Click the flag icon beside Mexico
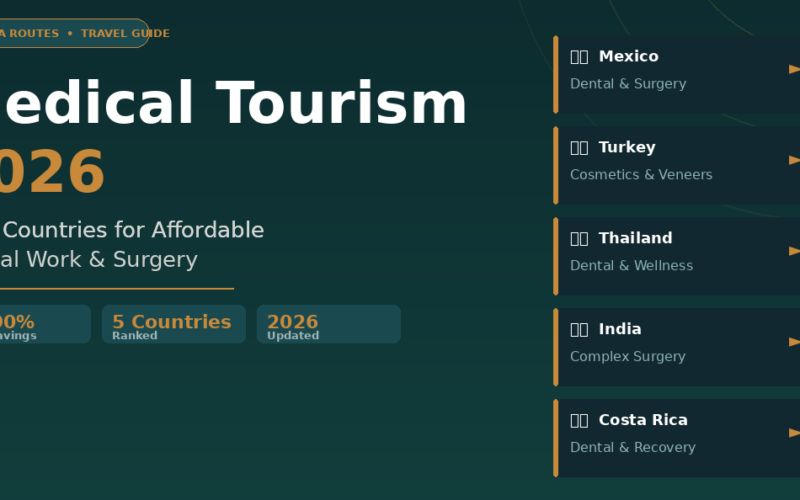This screenshot has width=800, height=500. click(579, 57)
